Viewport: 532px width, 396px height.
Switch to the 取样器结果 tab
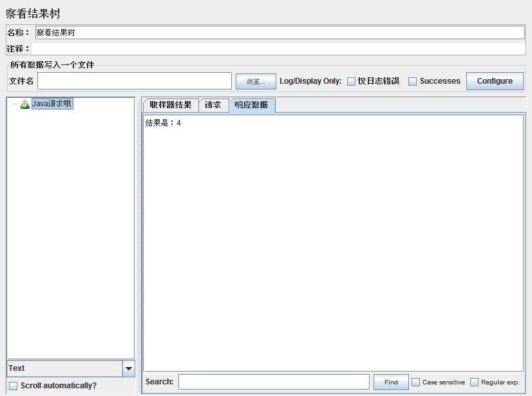pos(170,105)
